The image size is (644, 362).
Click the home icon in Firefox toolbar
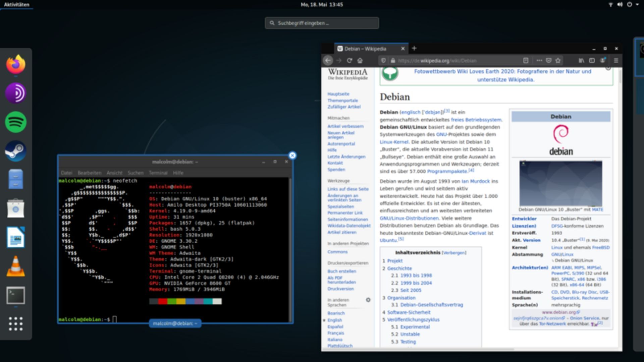pos(360,61)
